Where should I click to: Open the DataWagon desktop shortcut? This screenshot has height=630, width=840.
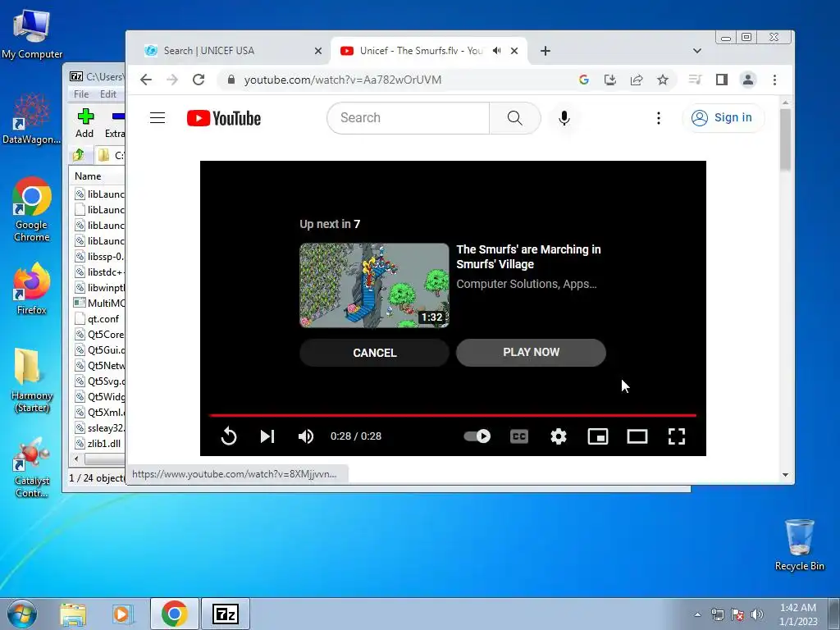32,119
